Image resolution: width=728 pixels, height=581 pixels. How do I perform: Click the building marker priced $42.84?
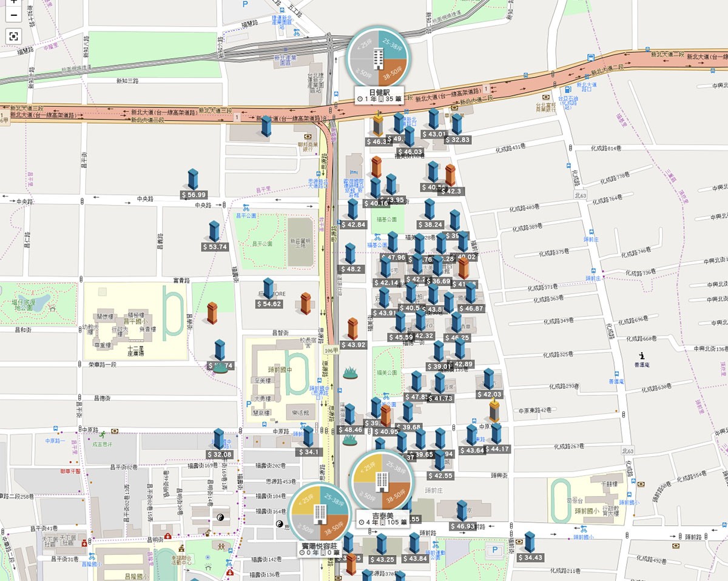pyautogui.click(x=353, y=210)
